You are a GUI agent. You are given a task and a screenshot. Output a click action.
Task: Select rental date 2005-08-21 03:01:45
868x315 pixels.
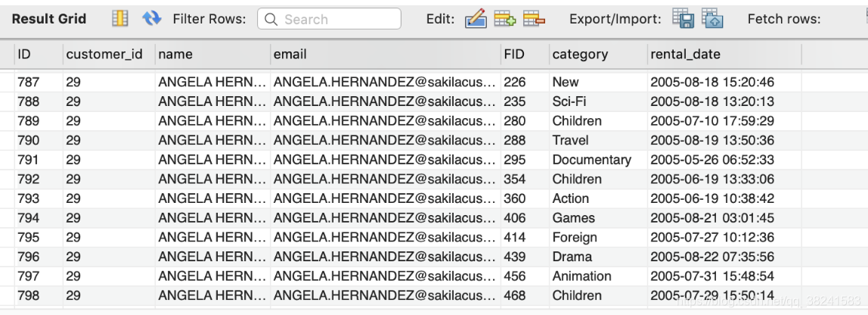coord(724,218)
